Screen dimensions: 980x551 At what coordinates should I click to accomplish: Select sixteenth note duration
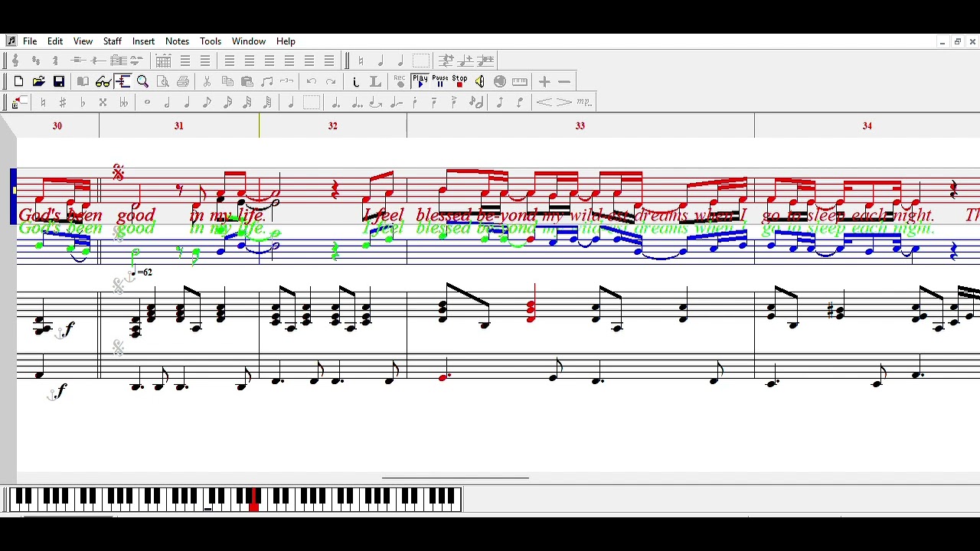[x=227, y=103]
